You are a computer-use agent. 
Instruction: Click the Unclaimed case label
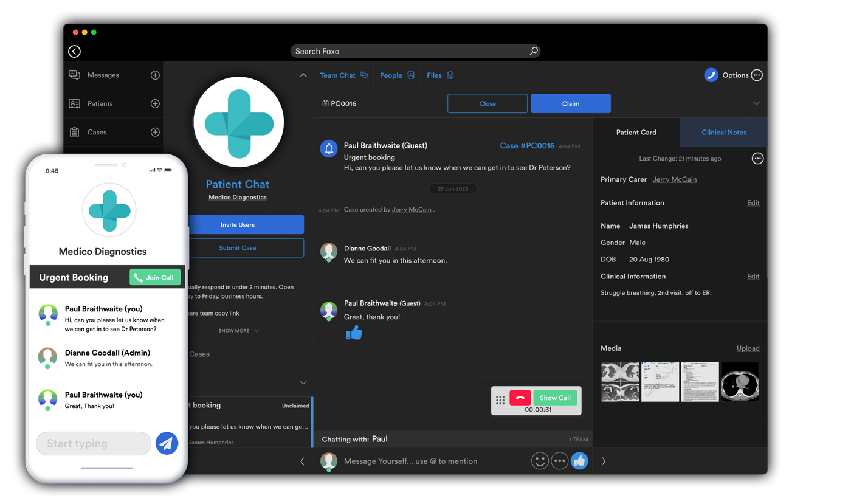click(x=295, y=406)
